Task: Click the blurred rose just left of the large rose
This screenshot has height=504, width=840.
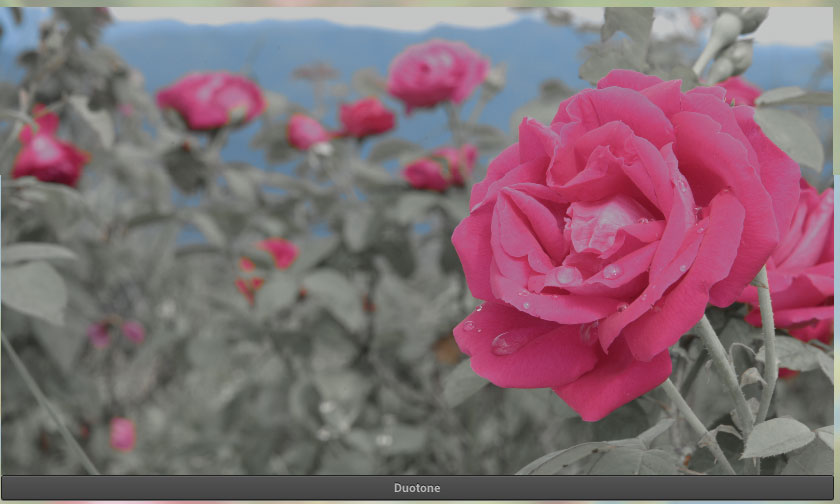Action: tap(440, 167)
